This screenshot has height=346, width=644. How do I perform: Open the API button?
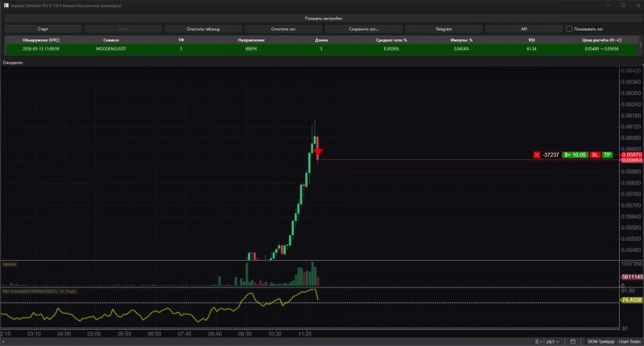point(524,29)
